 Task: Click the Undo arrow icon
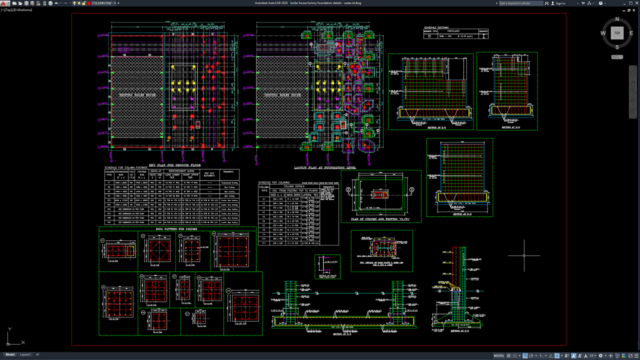[56, 3]
